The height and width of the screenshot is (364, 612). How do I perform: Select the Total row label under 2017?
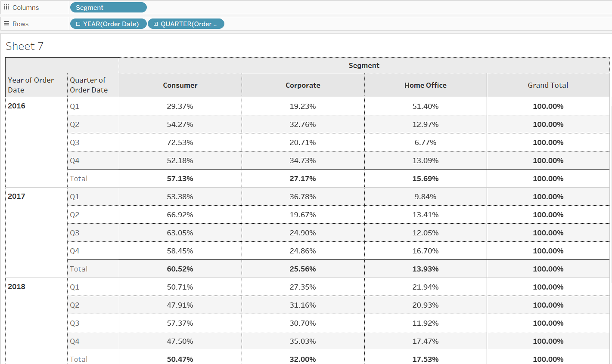coord(79,269)
